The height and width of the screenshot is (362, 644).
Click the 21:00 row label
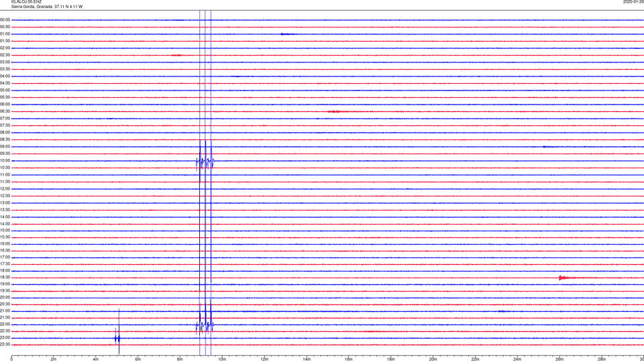pos(5,310)
